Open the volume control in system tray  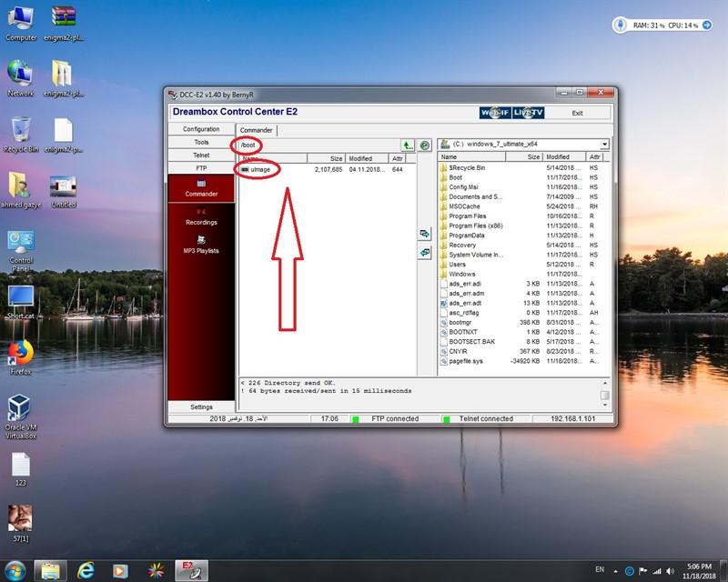pos(670,571)
